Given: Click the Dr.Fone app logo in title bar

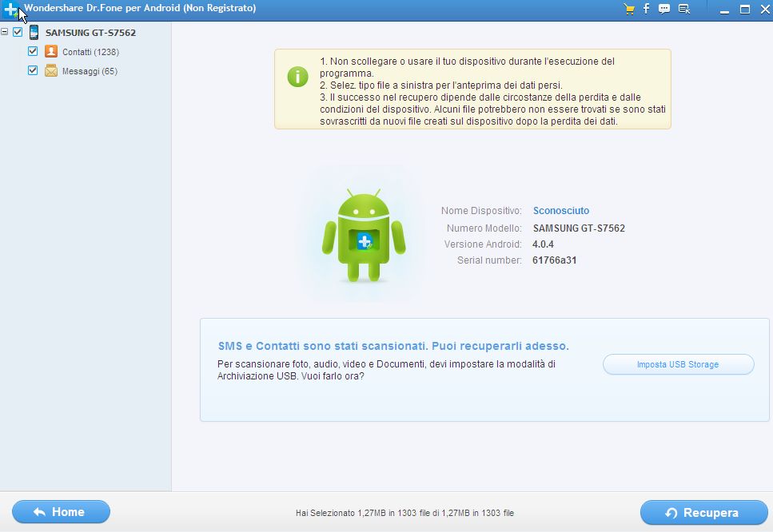Looking at the screenshot, I should tap(10, 9).
